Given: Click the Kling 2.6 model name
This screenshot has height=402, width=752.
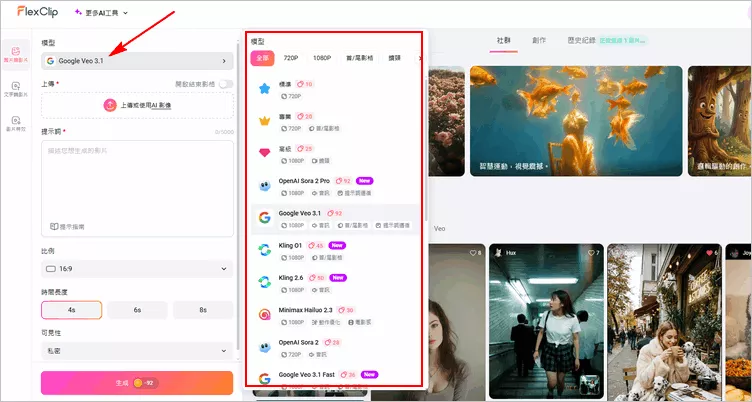Looking at the screenshot, I should pyautogui.click(x=291, y=278).
